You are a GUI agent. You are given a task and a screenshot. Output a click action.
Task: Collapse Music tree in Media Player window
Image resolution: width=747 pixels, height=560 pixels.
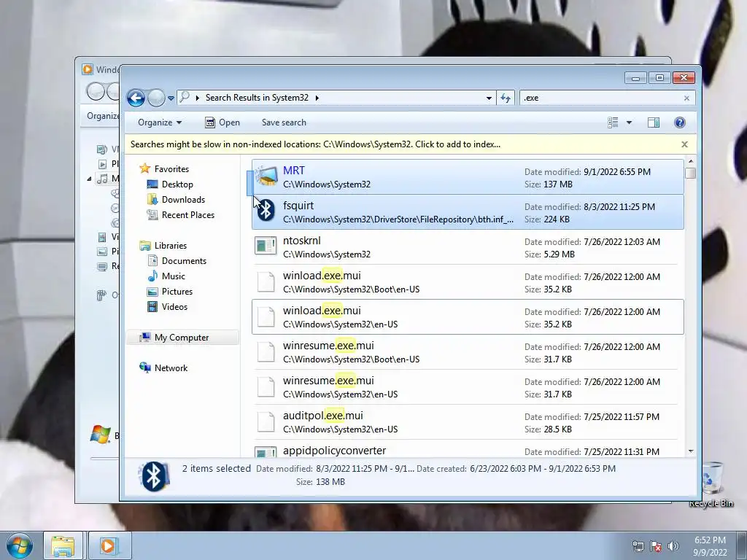tap(89, 179)
